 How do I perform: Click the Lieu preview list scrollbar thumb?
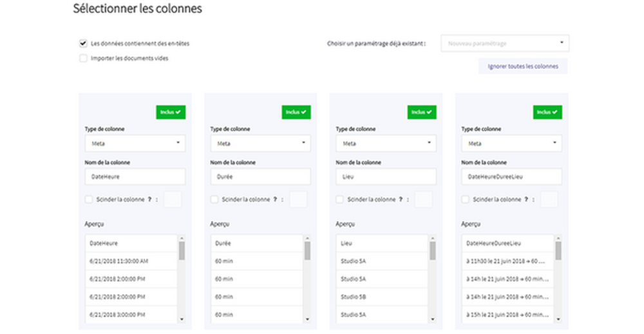(x=433, y=251)
